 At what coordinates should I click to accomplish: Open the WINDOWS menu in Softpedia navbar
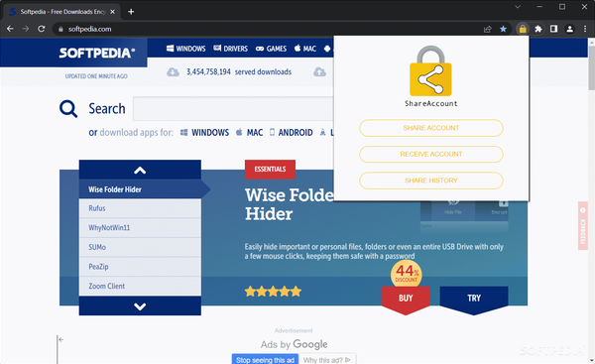pyautogui.click(x=186, y=49)
